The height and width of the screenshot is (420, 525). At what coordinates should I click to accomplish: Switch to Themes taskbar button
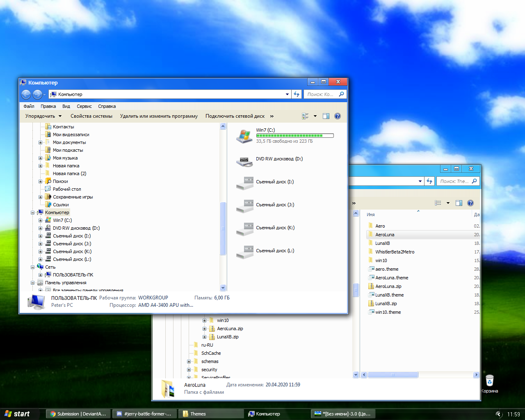(x=211, y=414)
